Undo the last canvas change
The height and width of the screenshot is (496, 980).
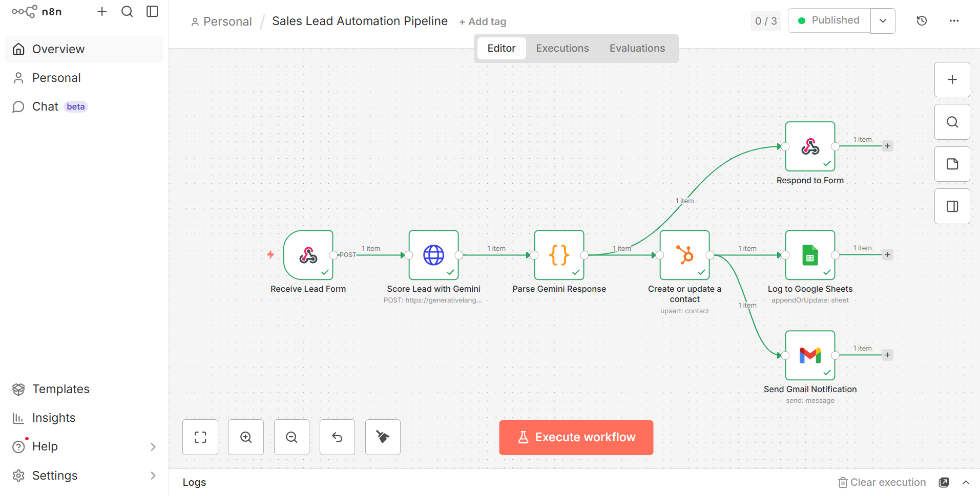pyautogui.click(x=337, y=437)
